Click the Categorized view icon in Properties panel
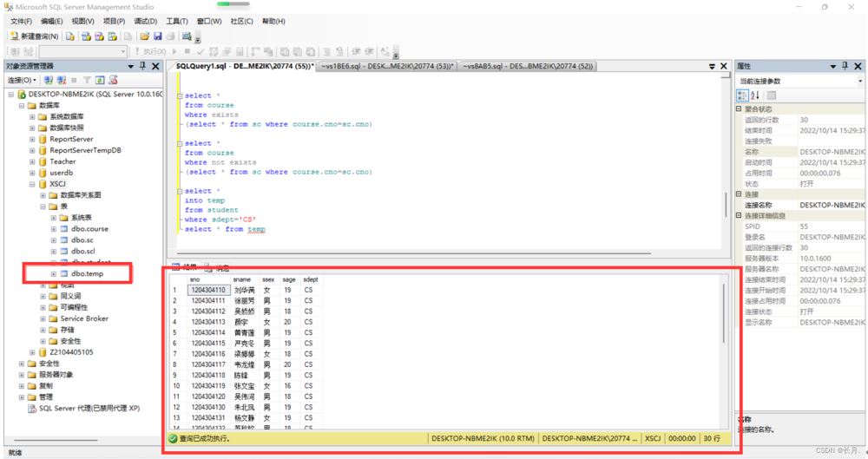Screen dimensions: 868x459 [x=742, y=95]
